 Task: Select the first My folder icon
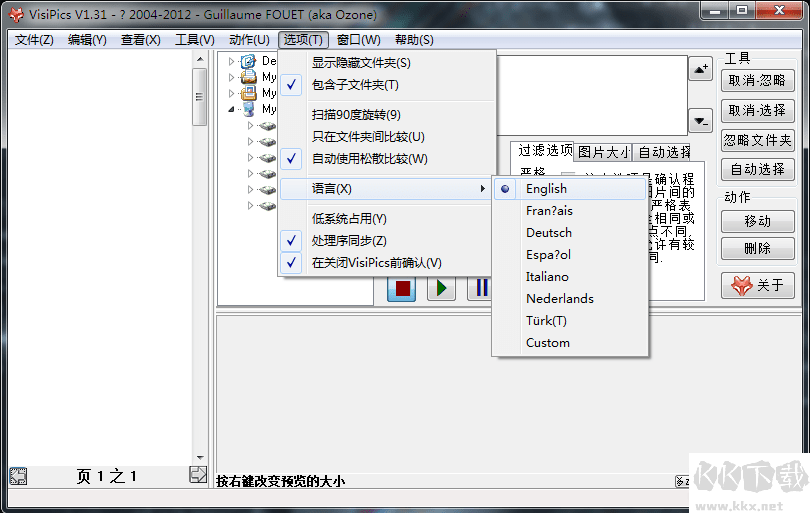248,77
